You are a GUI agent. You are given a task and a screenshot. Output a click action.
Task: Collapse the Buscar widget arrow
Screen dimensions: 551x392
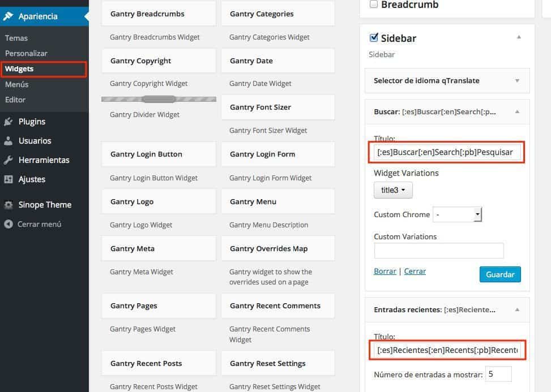point(517,112)
